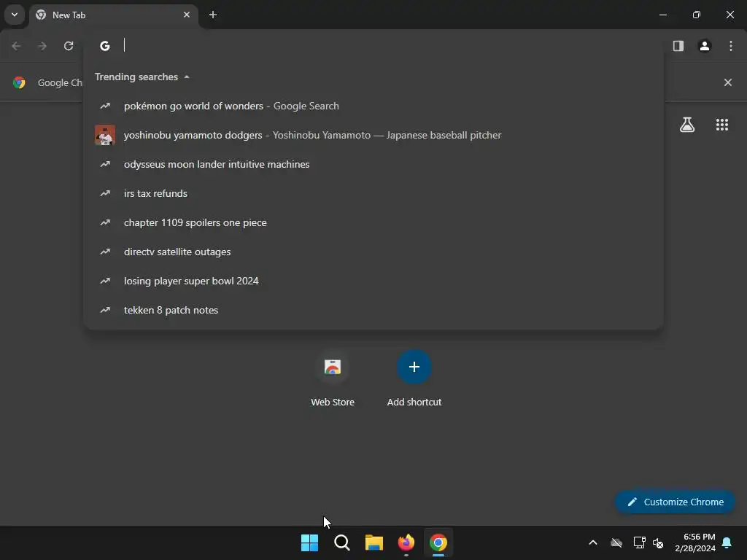Click Yoshinobu Yamamoto thumbnail photo
The height and width of the screenshot is (560, 747).
pyautogui.click(x=105, y=135)
